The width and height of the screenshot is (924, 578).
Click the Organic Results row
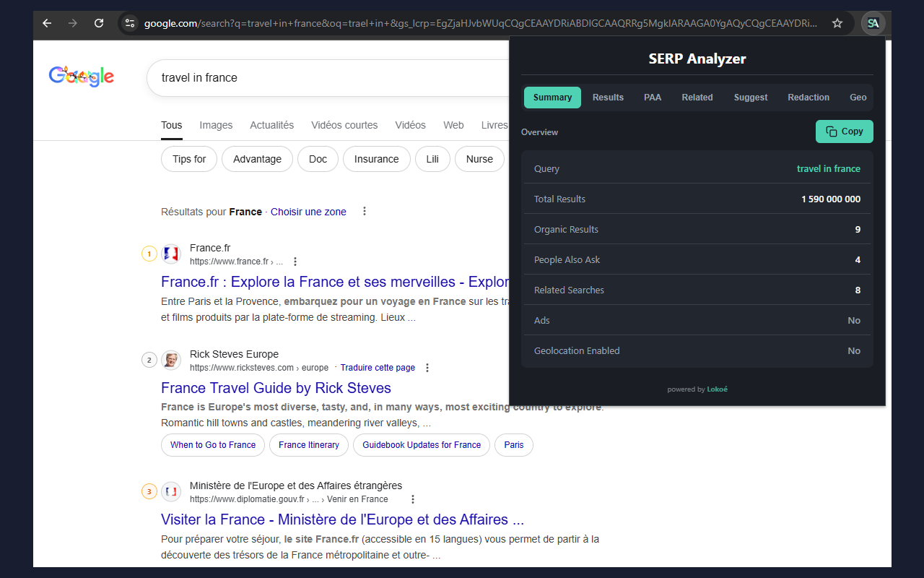tap(697, 229)
